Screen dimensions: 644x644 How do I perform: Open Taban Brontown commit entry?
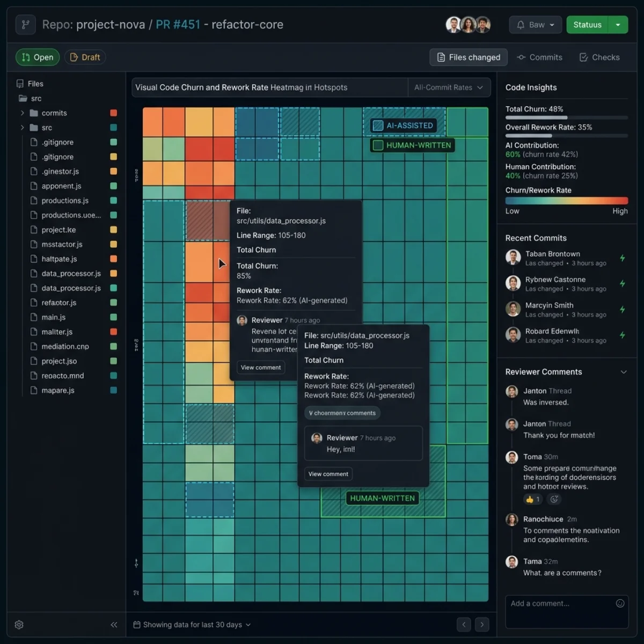566,258
